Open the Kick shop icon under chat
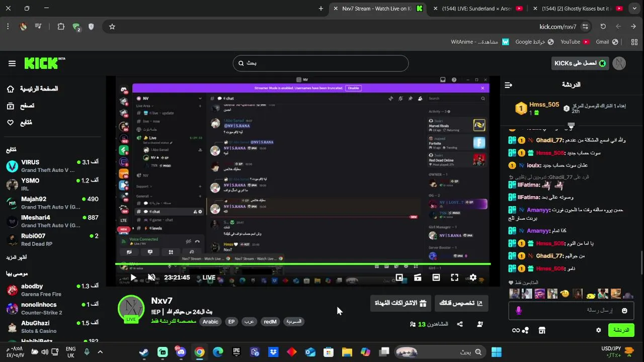The image size is (644, 362). coord(542,330)
